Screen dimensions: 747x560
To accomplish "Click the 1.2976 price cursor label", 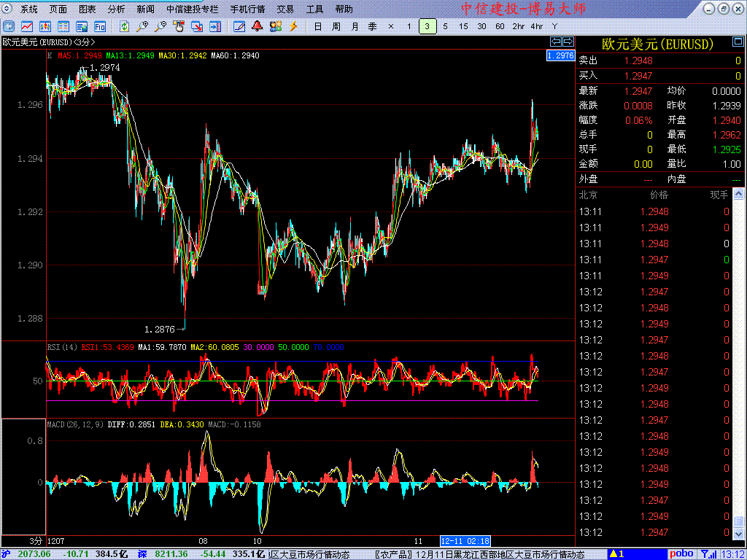I will tap(560, 55).
